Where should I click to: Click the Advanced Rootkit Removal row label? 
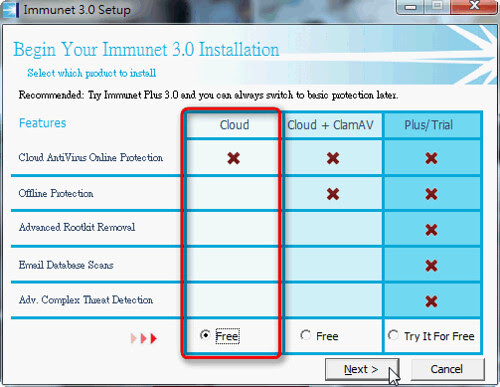click(x=77, y=227)
